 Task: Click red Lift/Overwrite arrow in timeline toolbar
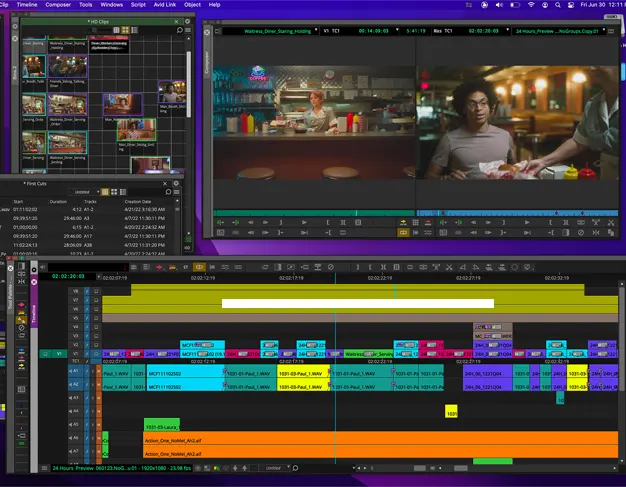pyautogui.click(x=159, y=267)
